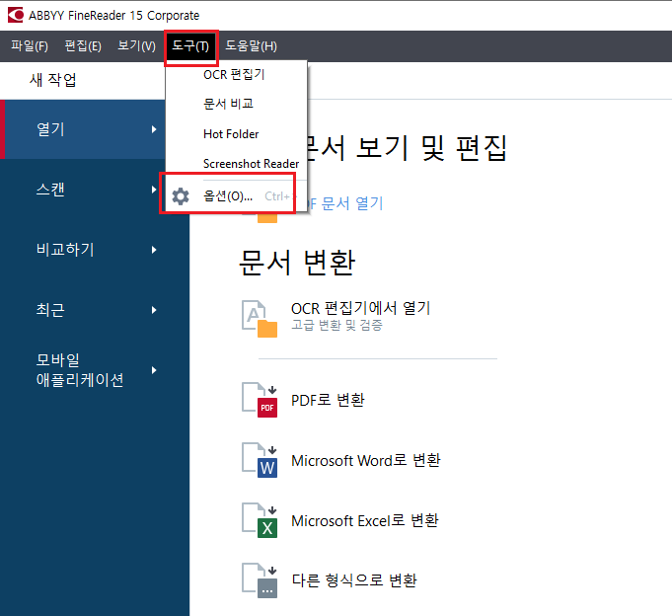The image size is (672, 616).
Task: Click the 도구(T) menu
Action: pos(190,45)
